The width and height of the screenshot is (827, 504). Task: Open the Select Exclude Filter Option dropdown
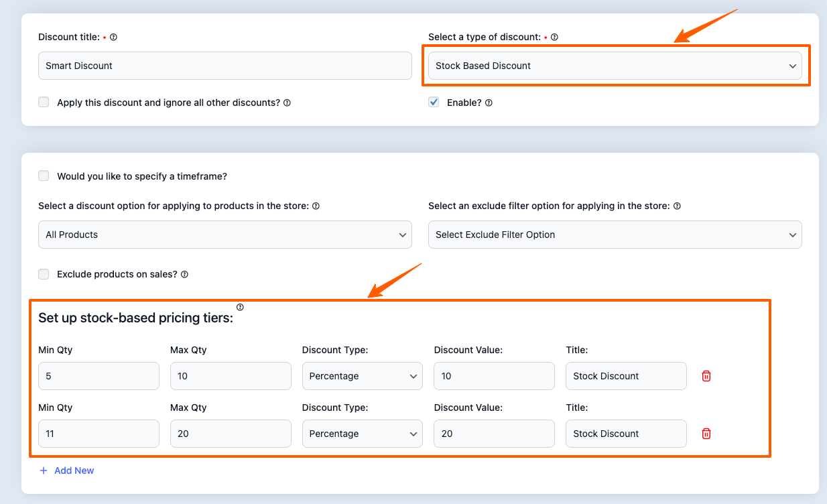(615, 235)
